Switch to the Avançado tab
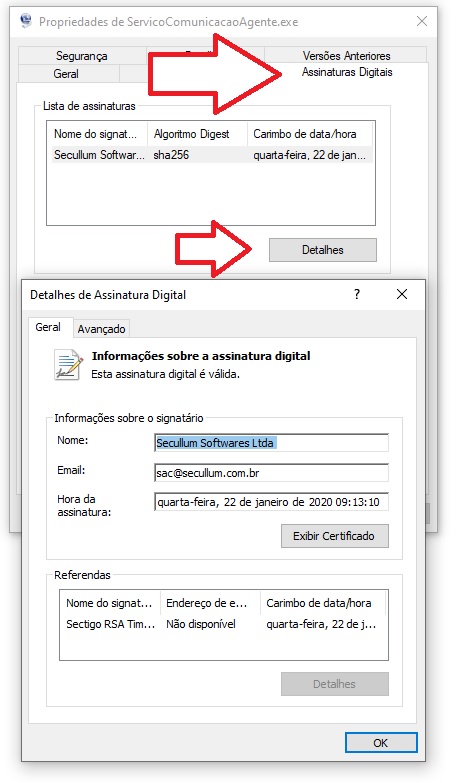Image resolution: width=457 pixels, height=783 pixels. [101, 329]
